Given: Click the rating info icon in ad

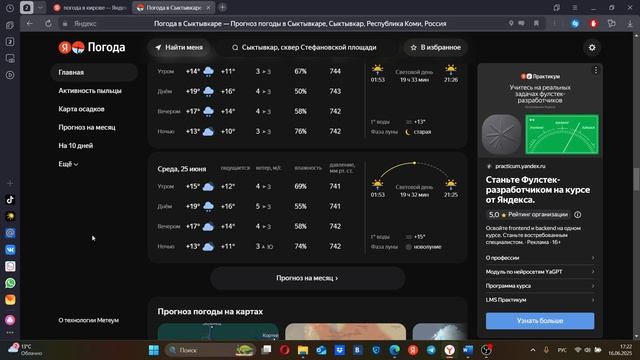Looking at the screenshot, I should (578, 215).
